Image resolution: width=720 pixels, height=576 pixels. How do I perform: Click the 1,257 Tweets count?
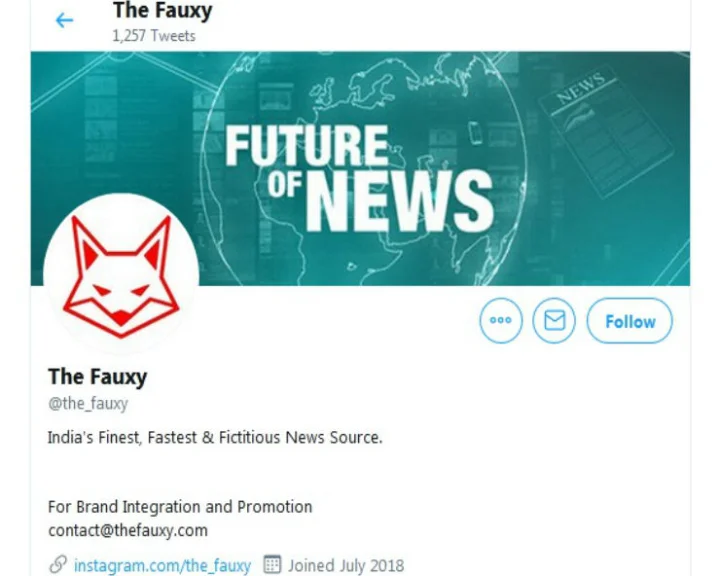click(154, 36)
